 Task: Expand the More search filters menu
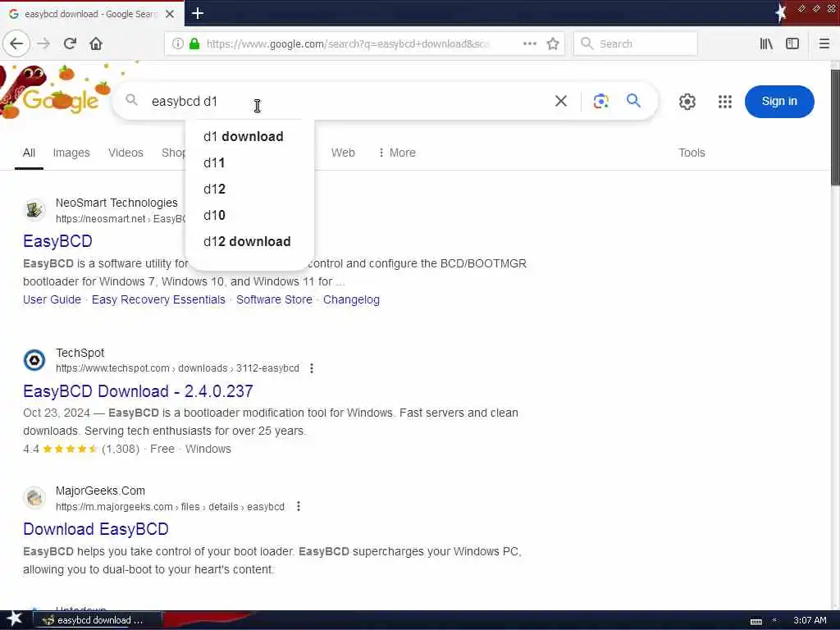pyautogui.click(x=397, y=153)
